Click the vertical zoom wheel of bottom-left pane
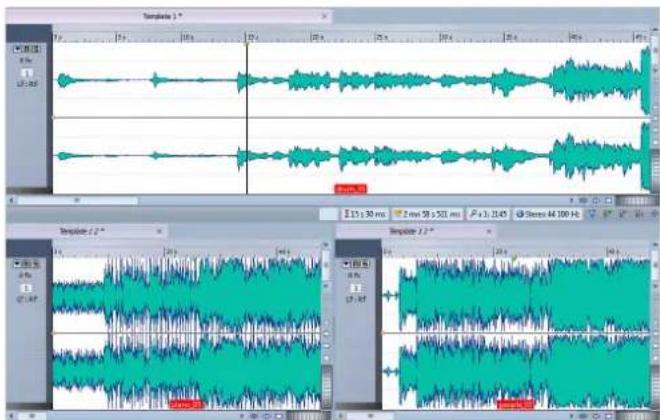Screen dimensions: 660x420 (327, 387)
